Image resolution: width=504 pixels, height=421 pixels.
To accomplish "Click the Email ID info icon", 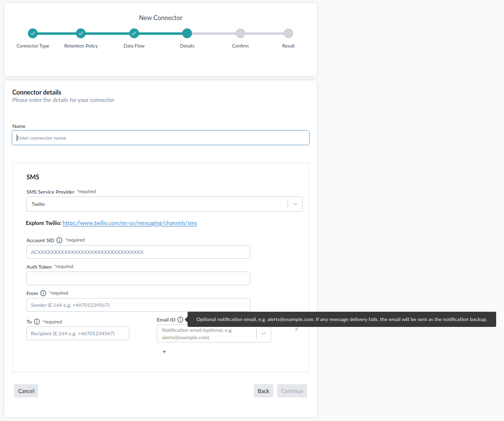I will [180, 319].
